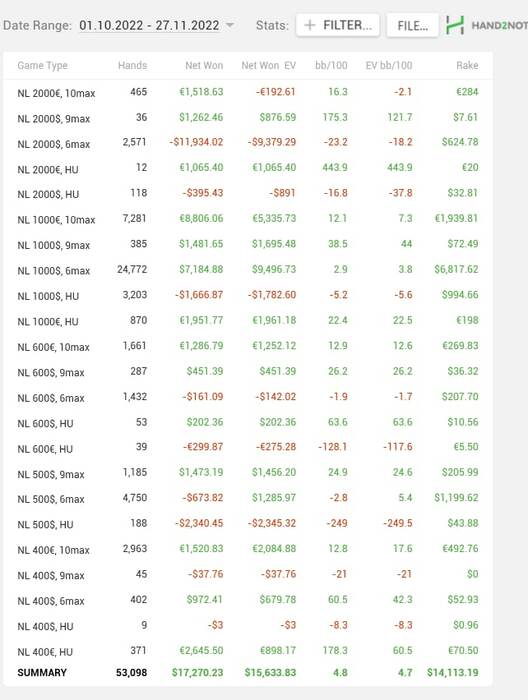Select the SUMMARY row

pyautogui.click(x=248, y=672)
